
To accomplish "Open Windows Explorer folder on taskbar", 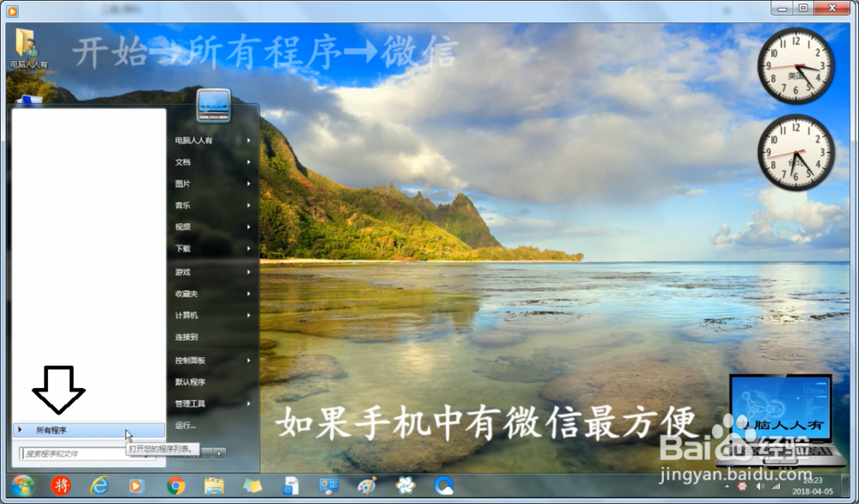I will [214, 487].
